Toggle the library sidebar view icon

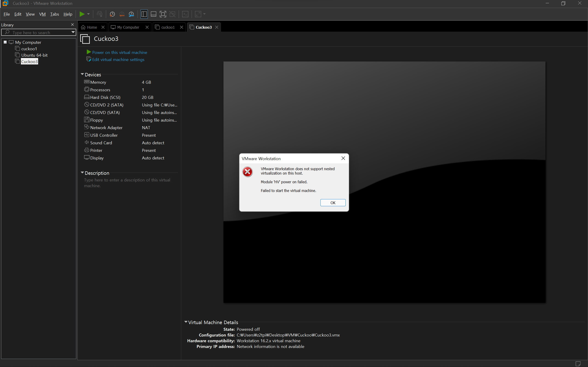tap(144, 14)
